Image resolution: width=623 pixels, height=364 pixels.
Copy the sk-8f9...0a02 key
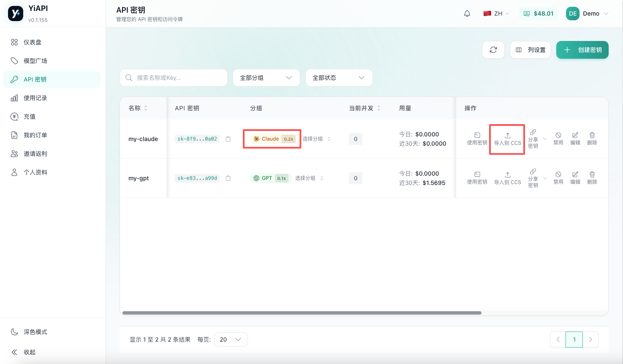[x=228, y=139]
